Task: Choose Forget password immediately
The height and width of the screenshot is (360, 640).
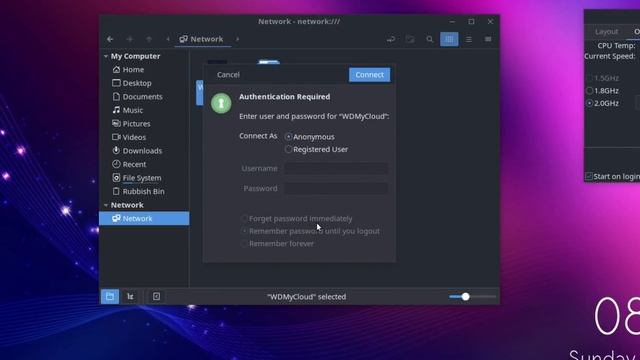Action: coord(297,219)
